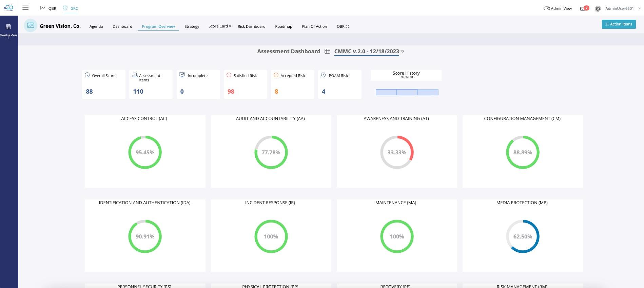The height and width of the screenshot is (288, 644).
Task: Click the Awareness and Training 33.33% gauge
Action: pyautogui.click(x=397, y=152)
